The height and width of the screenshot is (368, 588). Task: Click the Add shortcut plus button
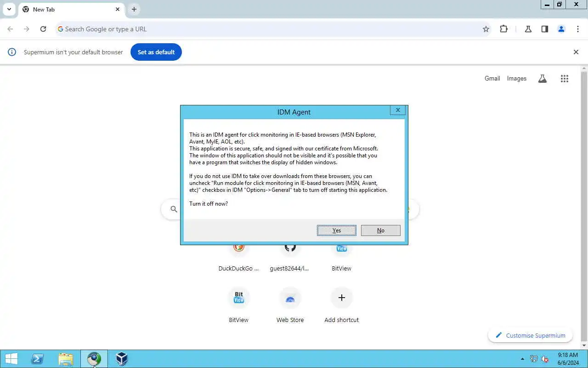[x=341, y=298]
